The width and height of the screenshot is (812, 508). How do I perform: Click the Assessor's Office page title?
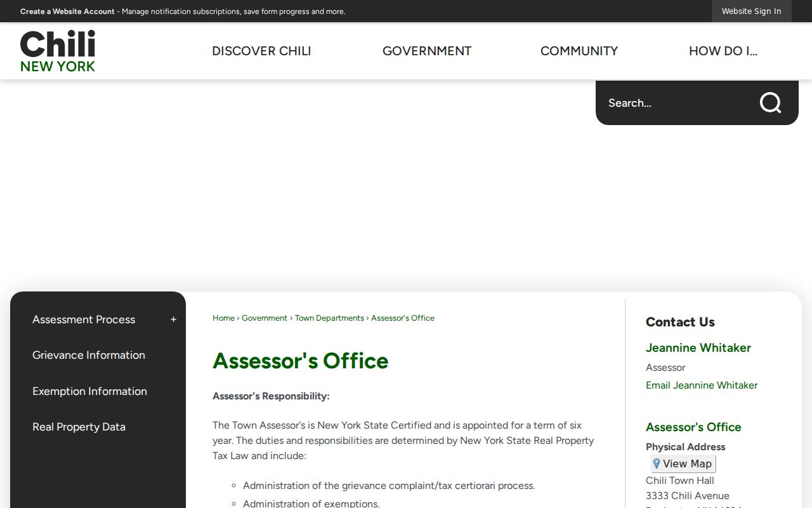point(301,361)
